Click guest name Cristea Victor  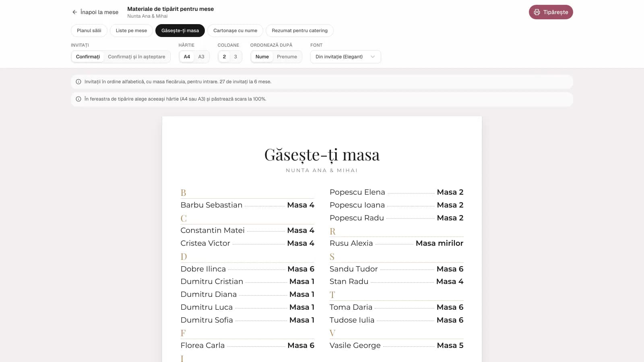point(205,243)
